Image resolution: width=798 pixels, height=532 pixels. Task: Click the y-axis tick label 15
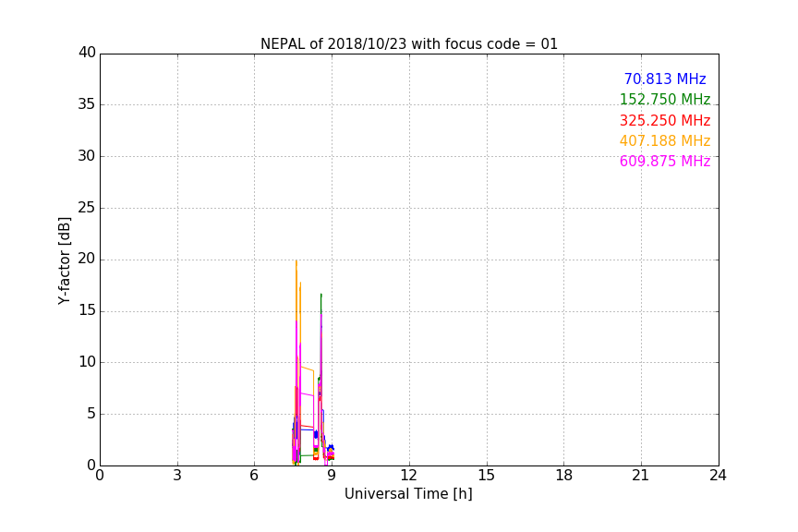click(x=87, y=310)
